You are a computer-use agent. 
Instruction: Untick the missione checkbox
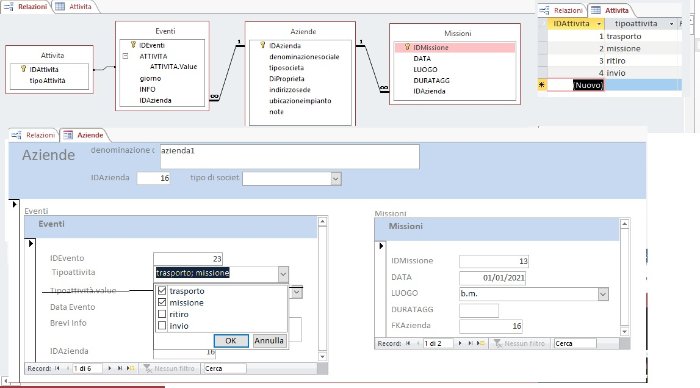(162, 302)
